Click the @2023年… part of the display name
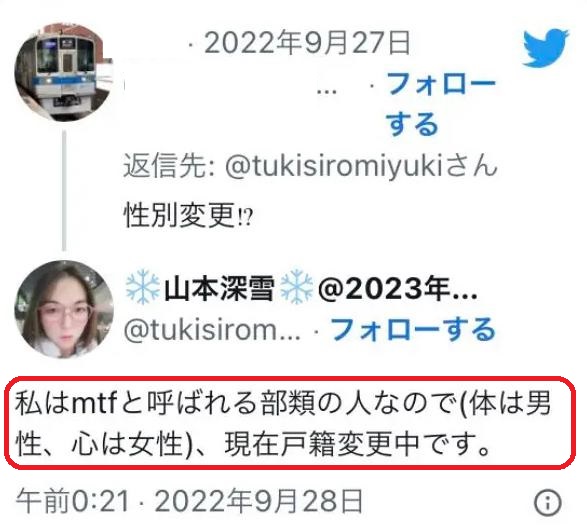This screenshot has height=530, width=587. pyautogui.click(x=398, y=288)
